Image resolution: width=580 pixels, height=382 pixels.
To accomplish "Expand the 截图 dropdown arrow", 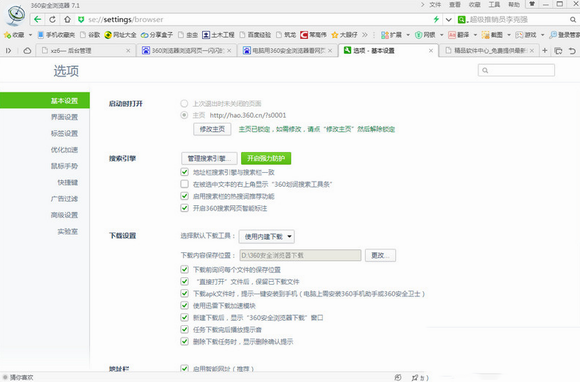I will pyautogui.click(x=509, y=35).
